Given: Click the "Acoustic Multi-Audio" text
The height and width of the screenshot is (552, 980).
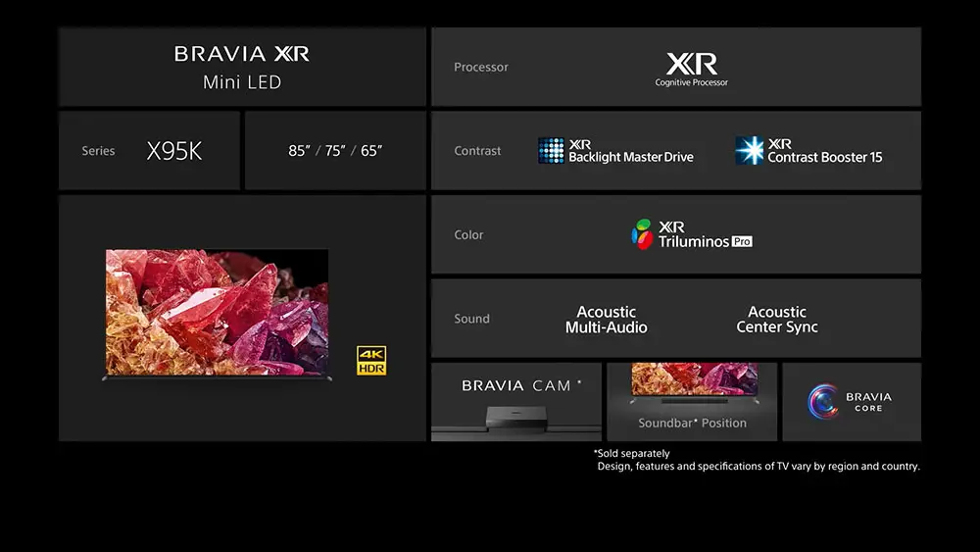Looking at the screenshot, I should point(607,320).
